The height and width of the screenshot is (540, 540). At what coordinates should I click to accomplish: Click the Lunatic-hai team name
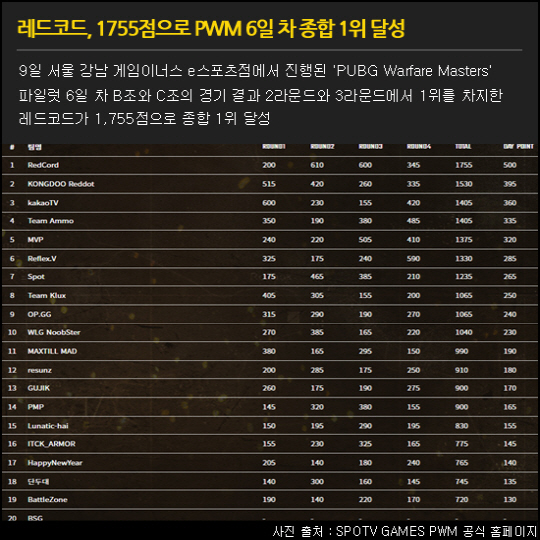coord(48,426)
